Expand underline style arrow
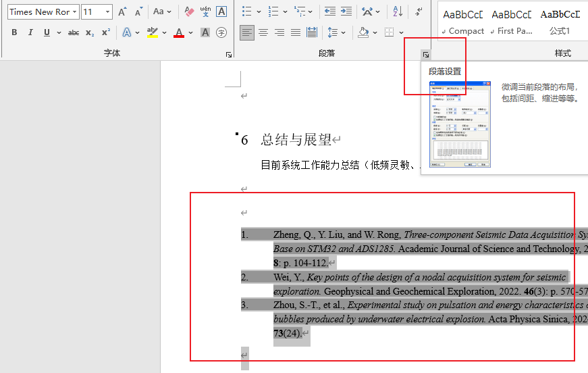The image size is (588, 373). 59,32
